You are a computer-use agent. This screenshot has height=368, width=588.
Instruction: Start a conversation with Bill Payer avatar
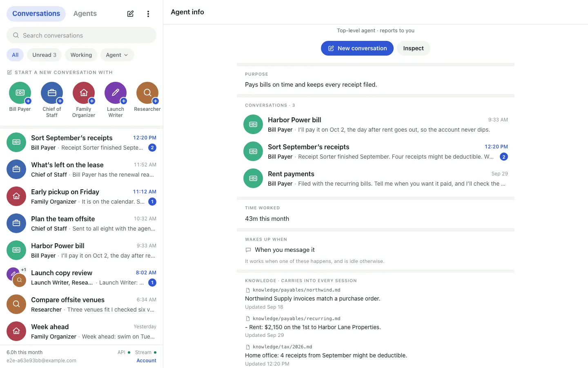(20, 93)
